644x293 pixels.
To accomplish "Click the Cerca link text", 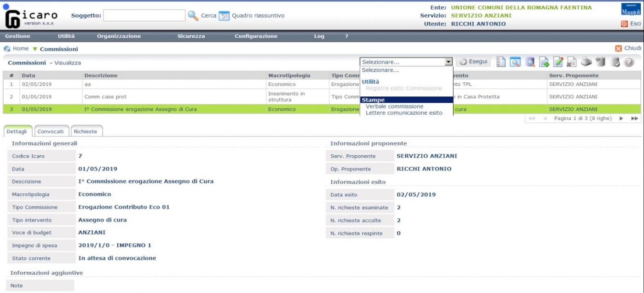I will click(208, 16).
